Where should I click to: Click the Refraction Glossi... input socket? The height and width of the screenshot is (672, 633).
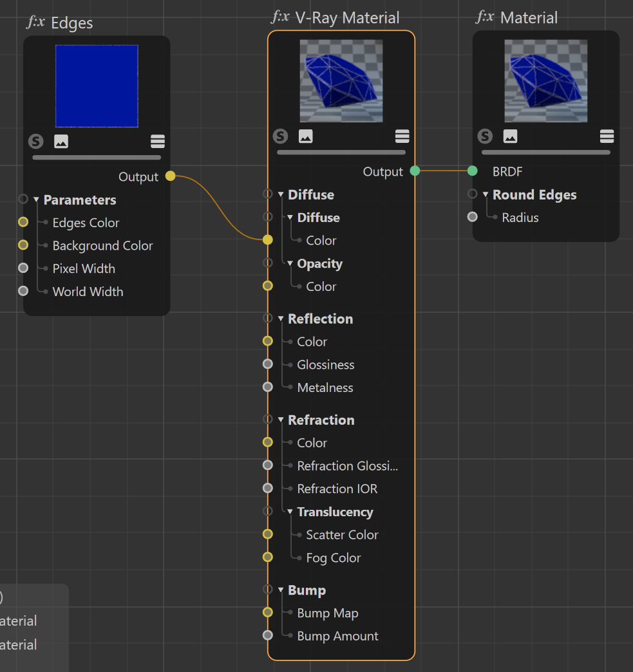coord(268,465)
